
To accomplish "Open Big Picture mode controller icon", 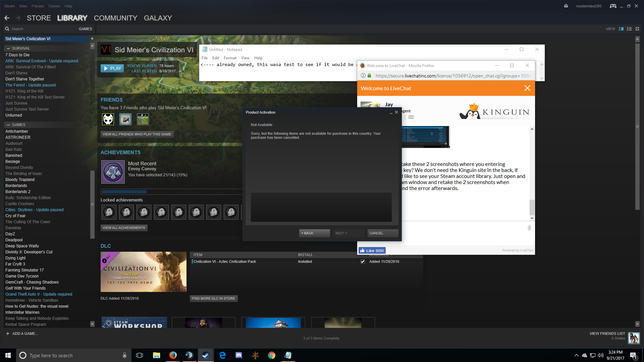I will click(x=613, y=6).
